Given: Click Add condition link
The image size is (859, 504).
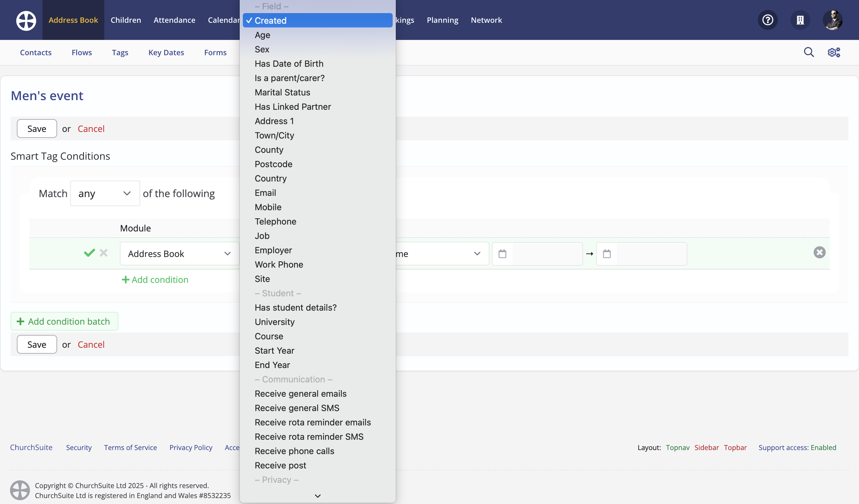Looking at the screenshot, I should click(155, 279).
